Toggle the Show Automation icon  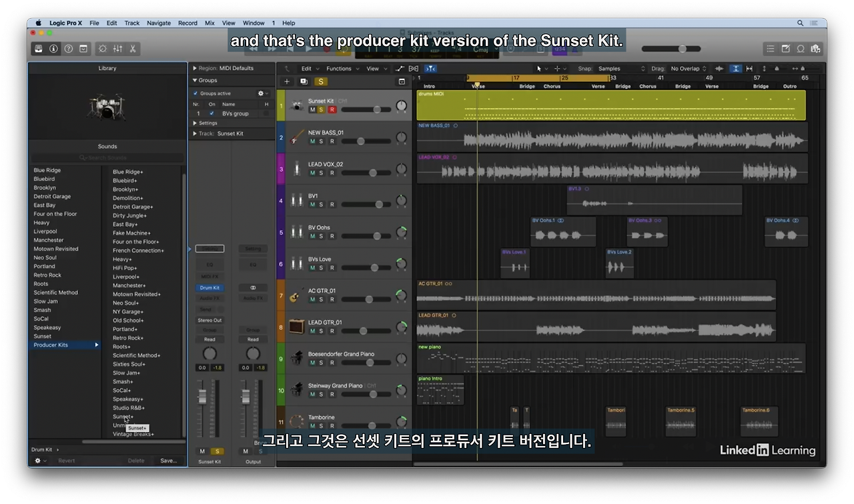[400, 69]
